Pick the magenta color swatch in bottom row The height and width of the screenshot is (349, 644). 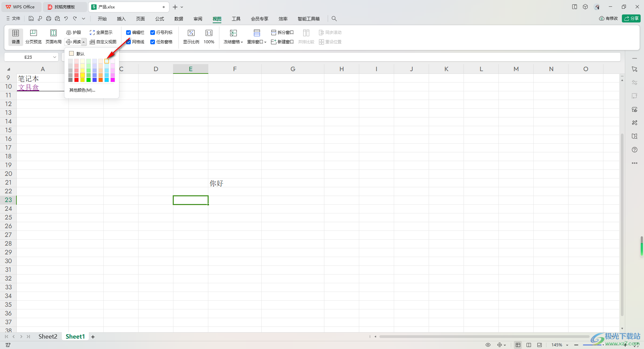tap(113, 80)
